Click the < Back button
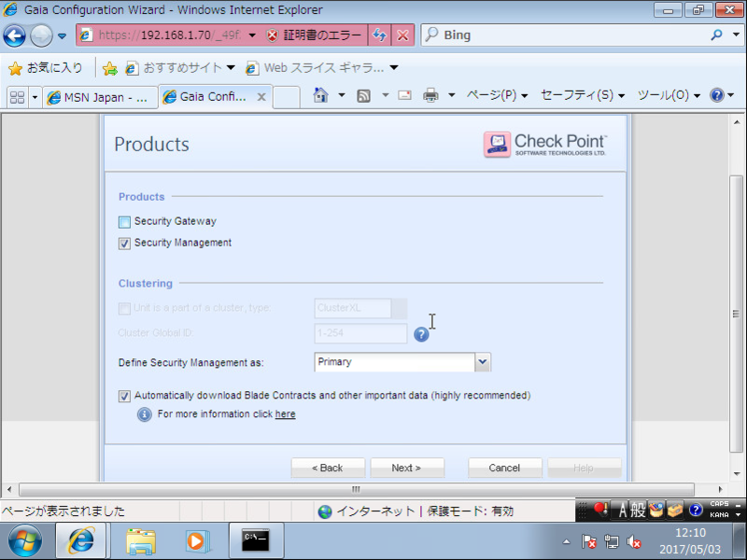The height and width of the screenshot is (560, 747). [328, 468]
